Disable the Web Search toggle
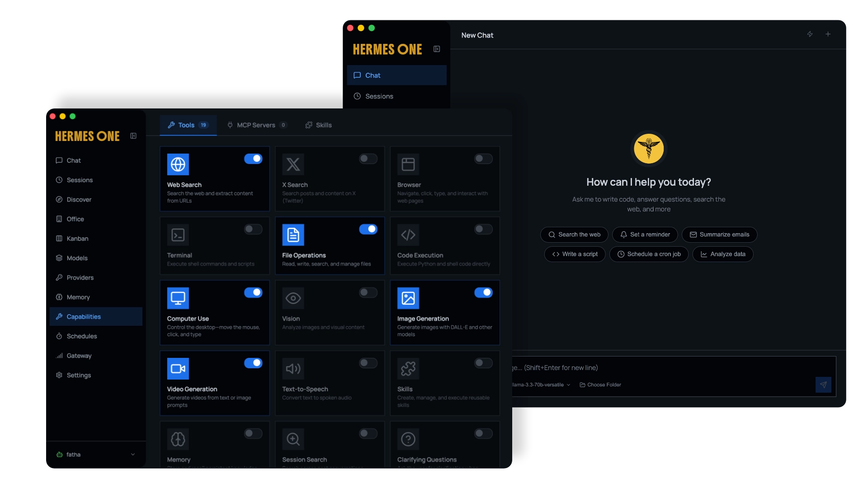Viewport: 868px width, 488px height. pos(253,159)
